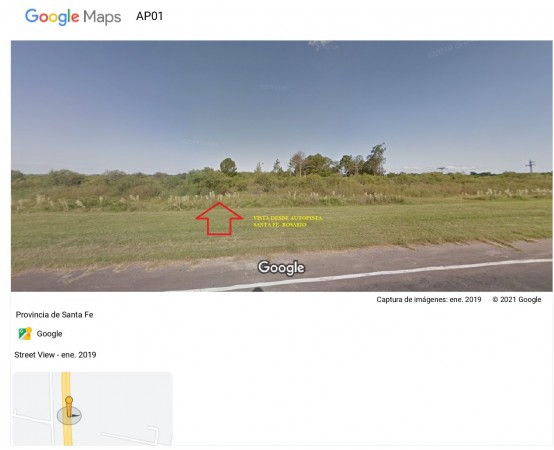
Task: Click the power pylon in the panorama
Action: pyautogui.click(x=530, y=166)
